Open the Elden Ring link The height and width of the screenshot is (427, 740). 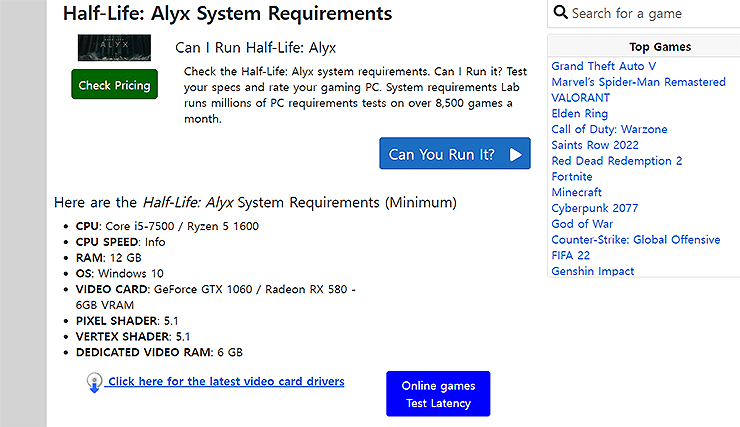click(580, 114)
